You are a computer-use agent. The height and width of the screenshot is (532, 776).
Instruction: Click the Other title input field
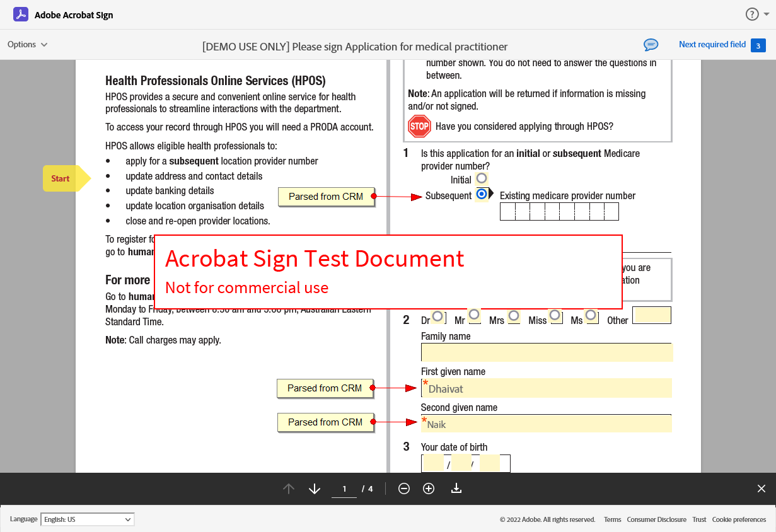[652, 315]
